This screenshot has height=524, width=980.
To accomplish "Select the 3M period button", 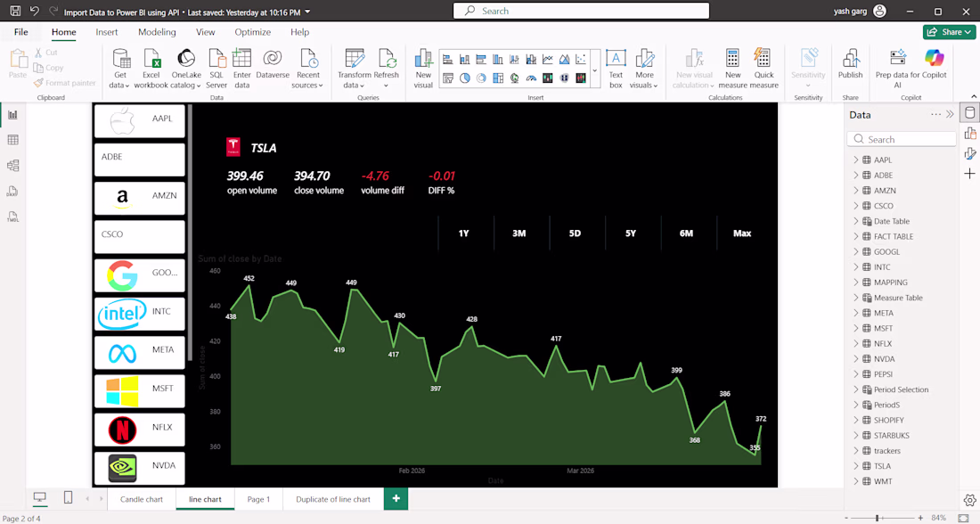I will [x=519, y=233].
